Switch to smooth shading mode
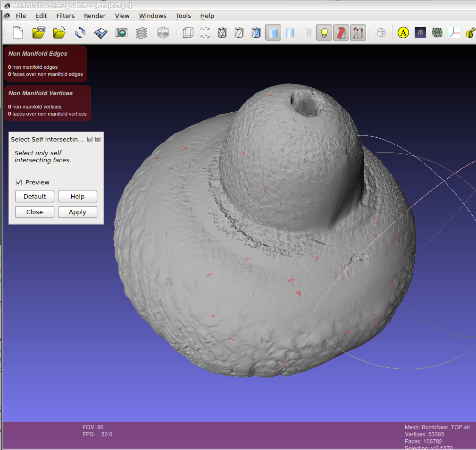 (289, 33)
